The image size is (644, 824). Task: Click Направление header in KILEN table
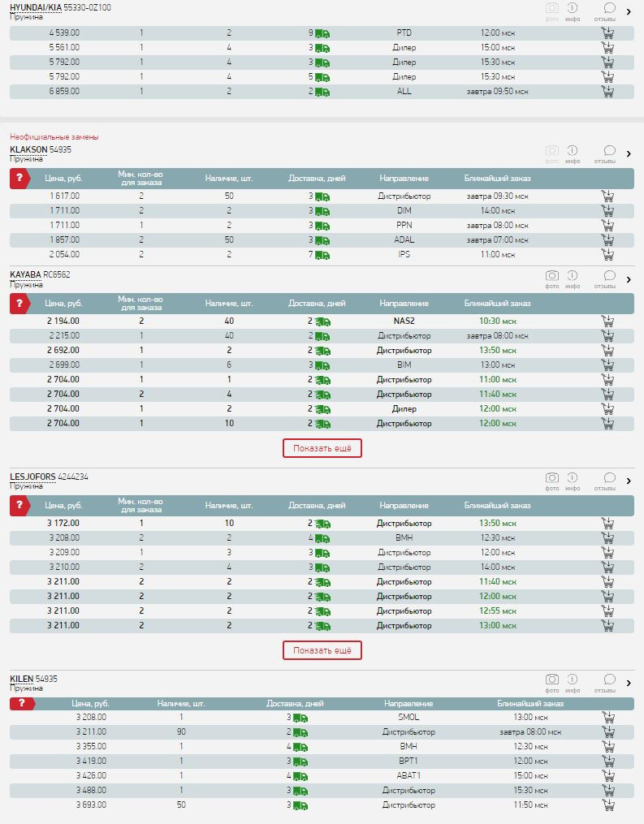pos(408,704)
